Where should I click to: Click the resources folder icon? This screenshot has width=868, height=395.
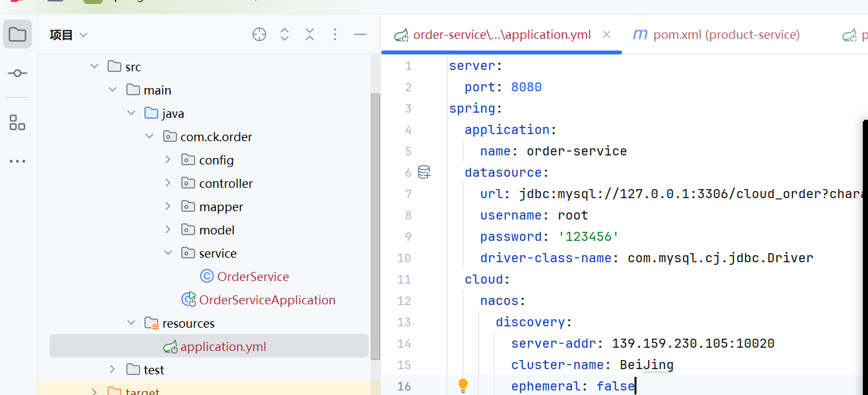point(151,323)
